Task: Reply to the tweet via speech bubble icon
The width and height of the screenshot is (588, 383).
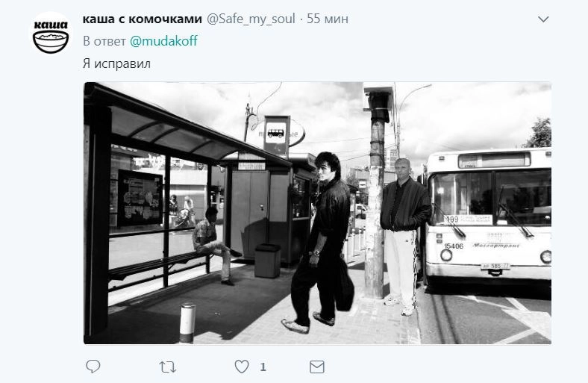Action: [93, 366]
